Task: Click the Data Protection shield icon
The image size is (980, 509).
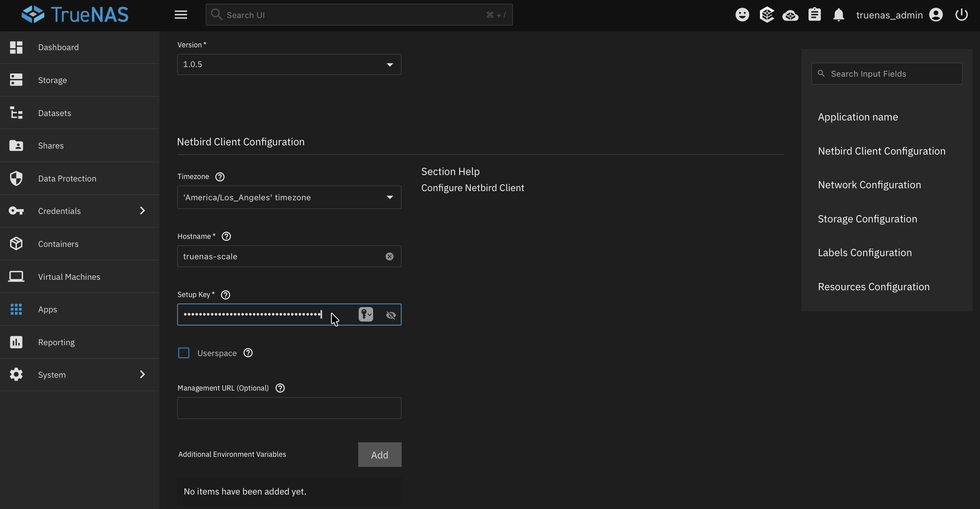Action: pos(16,178)
